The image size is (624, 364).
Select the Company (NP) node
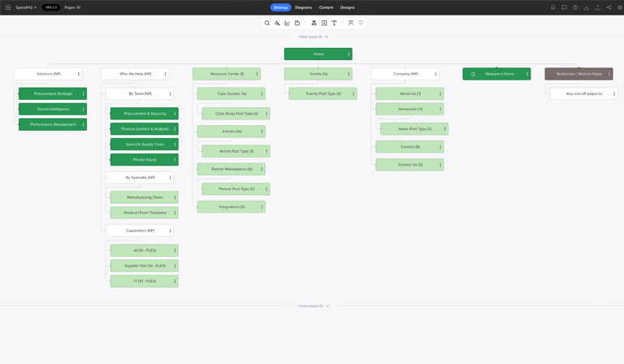(405, 74)
